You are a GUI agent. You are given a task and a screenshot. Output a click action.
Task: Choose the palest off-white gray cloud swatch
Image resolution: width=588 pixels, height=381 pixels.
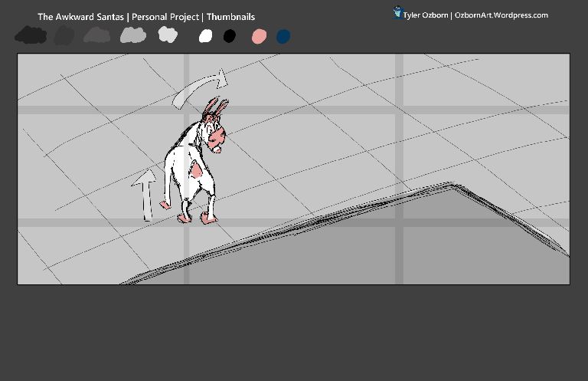[168, 34]
